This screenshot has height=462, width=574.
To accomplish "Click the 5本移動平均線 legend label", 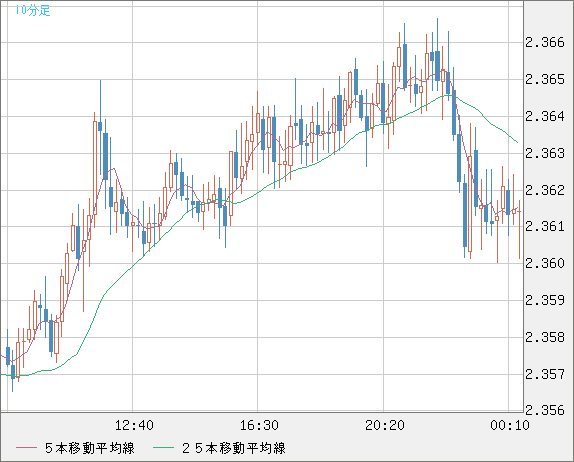I will (90, 448).
